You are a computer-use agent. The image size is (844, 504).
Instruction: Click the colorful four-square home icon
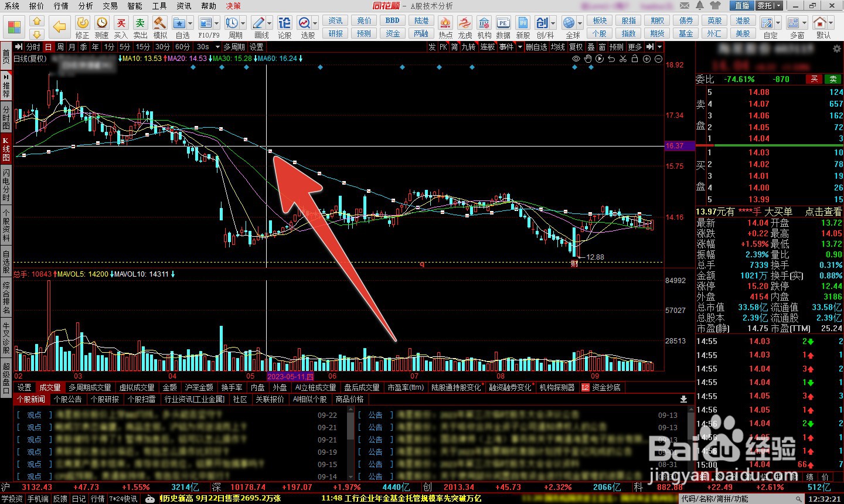click(x=15, y=27)
